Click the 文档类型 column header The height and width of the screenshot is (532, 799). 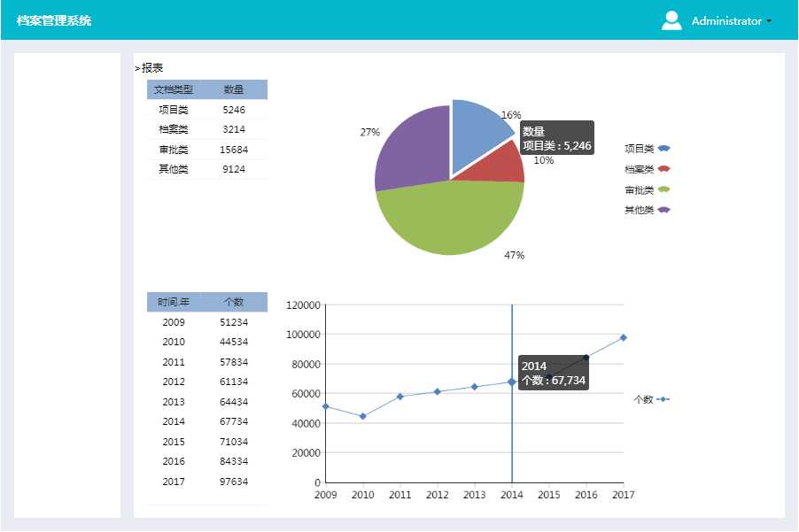click(174, 89)
